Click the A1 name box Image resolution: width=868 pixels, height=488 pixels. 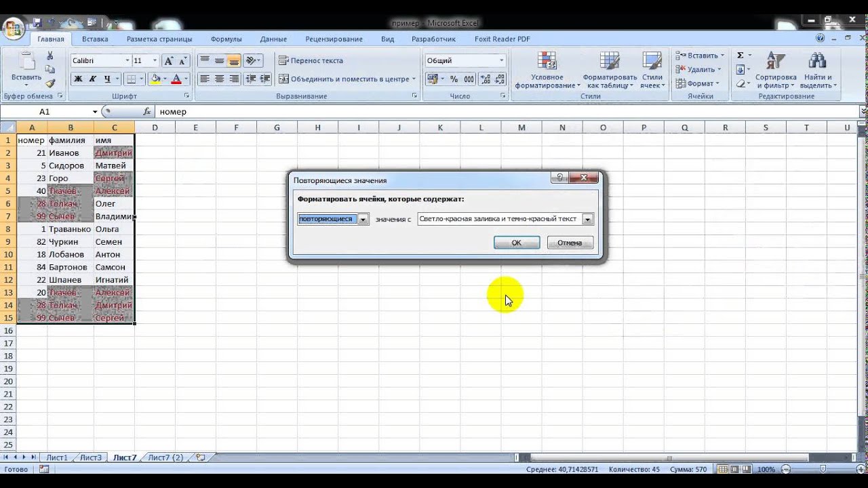(x=46, y=112)
